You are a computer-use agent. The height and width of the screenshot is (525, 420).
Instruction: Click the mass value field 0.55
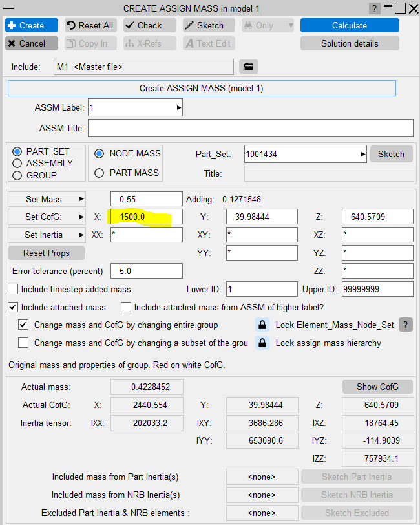pyautogui.click(x=147, y=199)
